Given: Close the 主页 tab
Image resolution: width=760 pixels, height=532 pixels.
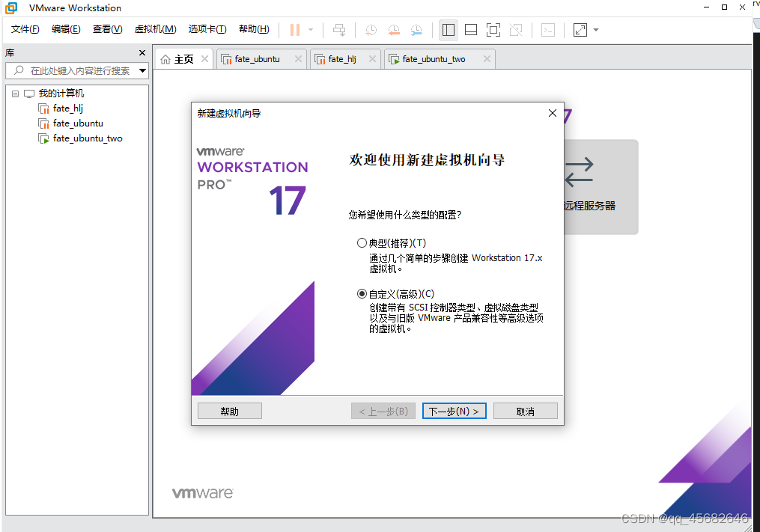Looking at the screenshot, I should (x=204, y=58).
